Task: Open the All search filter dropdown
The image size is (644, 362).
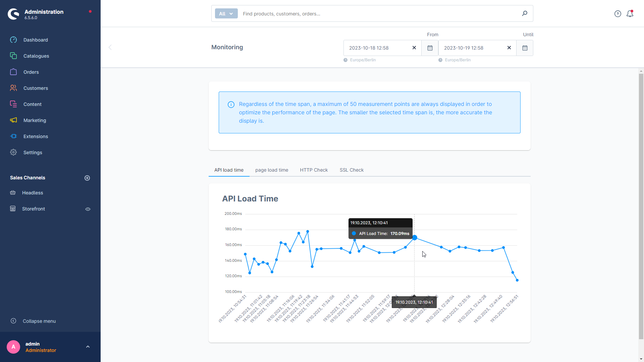Action: tap(226, 13)
